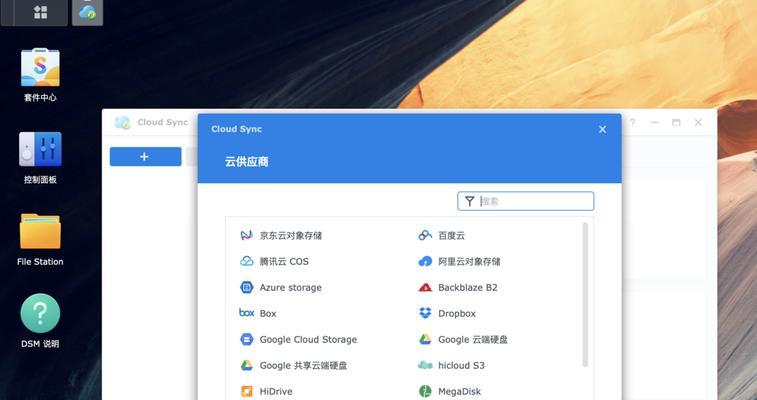
Task: Choose the 阿里云对象存储 text entry
Action: 469,262
